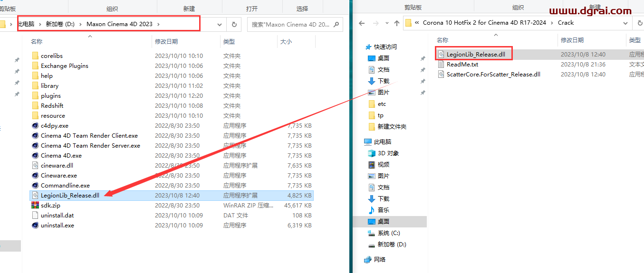Select ScatterCore.ForScatter_Release.dll file
The width and height of the screenshot is (644, 273).
(493, 75)
